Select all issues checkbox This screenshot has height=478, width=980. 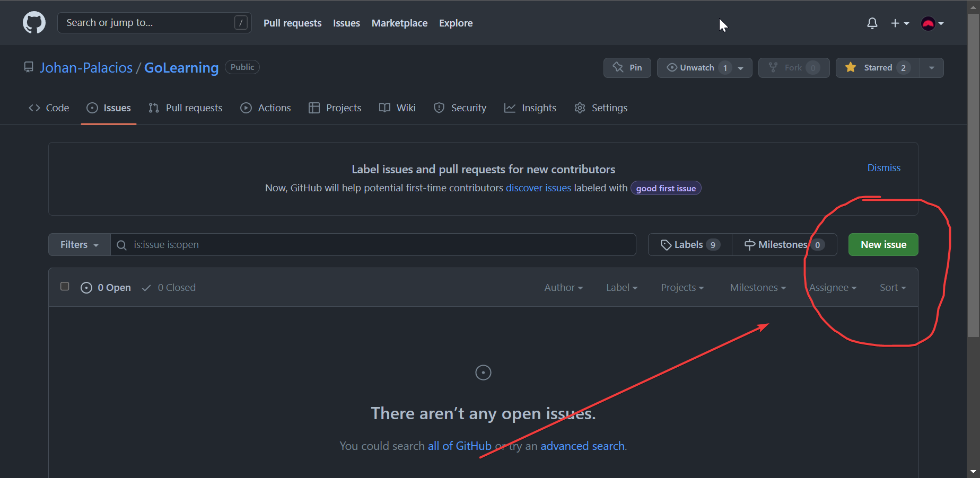[x=65, y=286]
